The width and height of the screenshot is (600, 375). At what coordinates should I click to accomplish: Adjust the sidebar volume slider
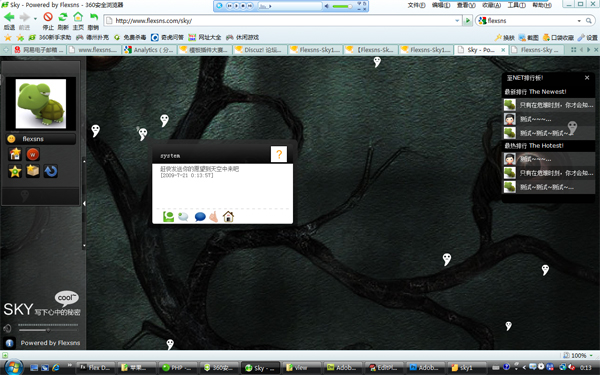point(48,329)
